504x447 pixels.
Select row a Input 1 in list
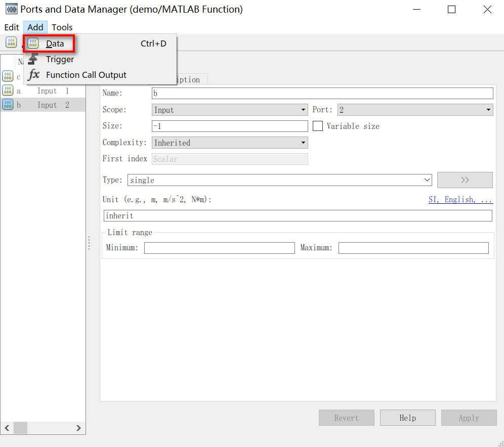(43, 91)
